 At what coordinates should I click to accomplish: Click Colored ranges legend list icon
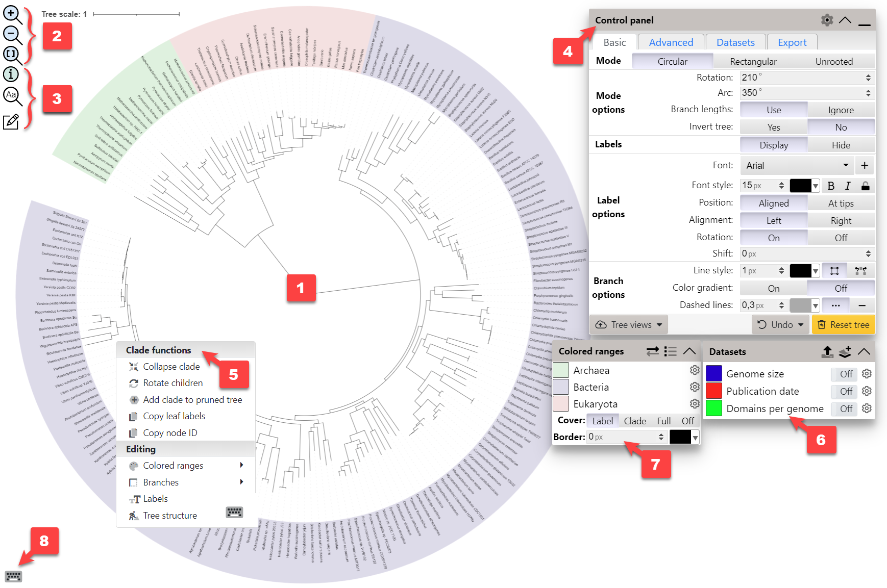671,351
